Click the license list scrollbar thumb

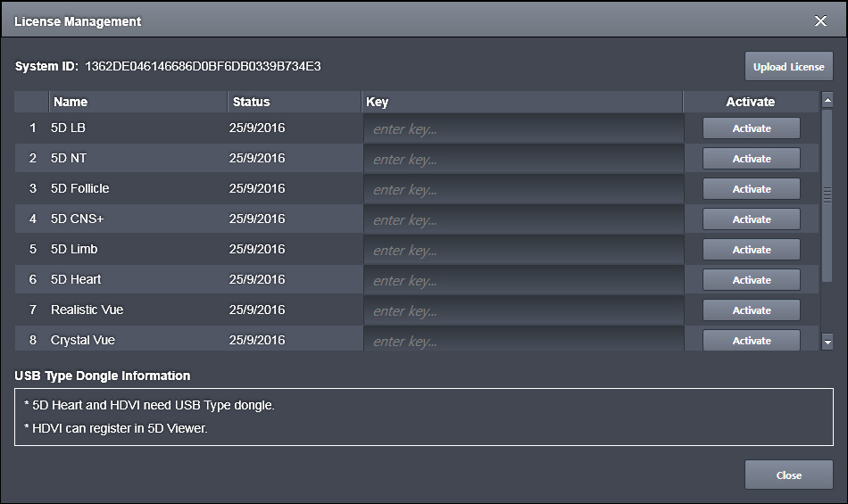pyautogui.click(x=827, y=196)
